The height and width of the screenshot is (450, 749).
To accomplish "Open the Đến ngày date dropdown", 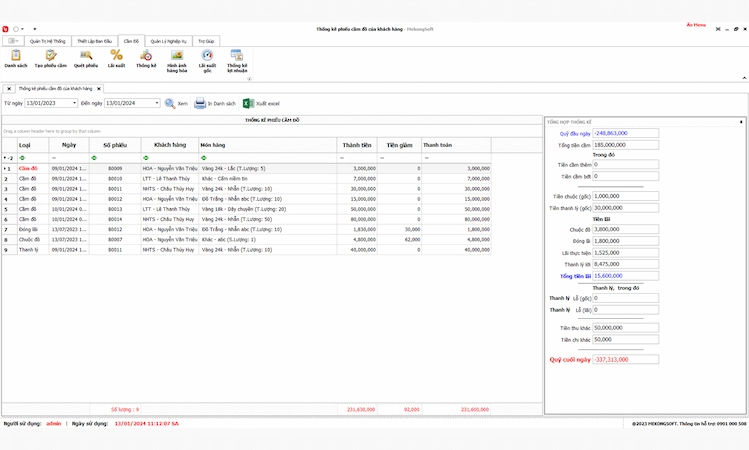I will click(156, 103).
